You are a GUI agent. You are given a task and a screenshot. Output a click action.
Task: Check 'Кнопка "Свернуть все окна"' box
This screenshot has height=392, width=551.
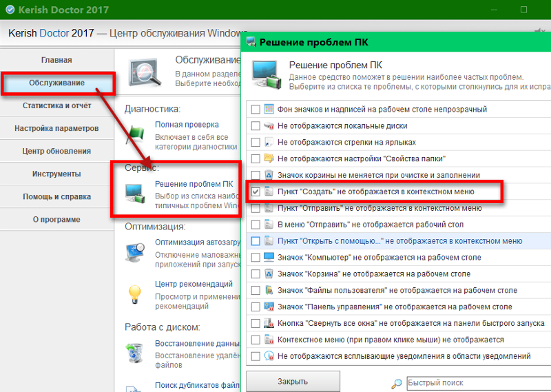(256, 323)
